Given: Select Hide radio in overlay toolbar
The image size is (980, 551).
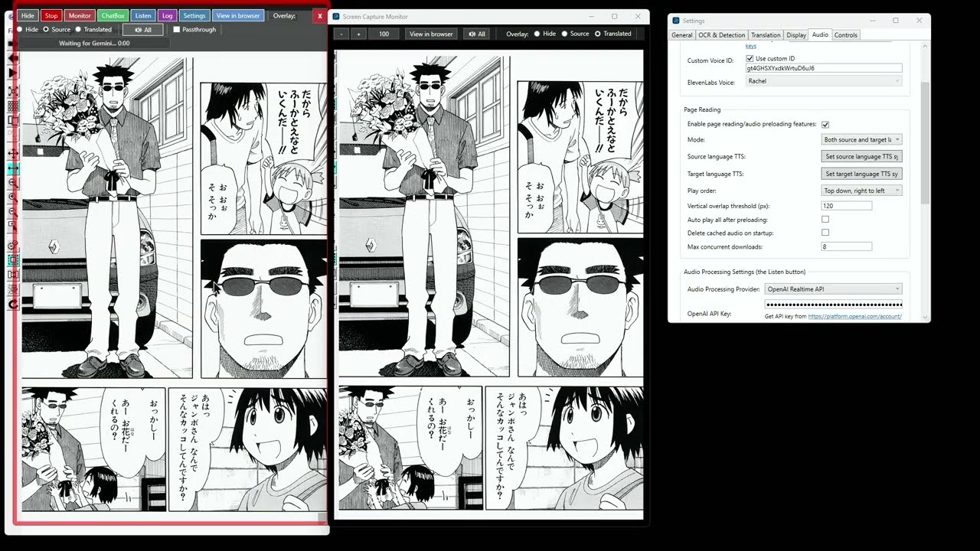Looking at the screenshot, I should (x=20, y=30).
